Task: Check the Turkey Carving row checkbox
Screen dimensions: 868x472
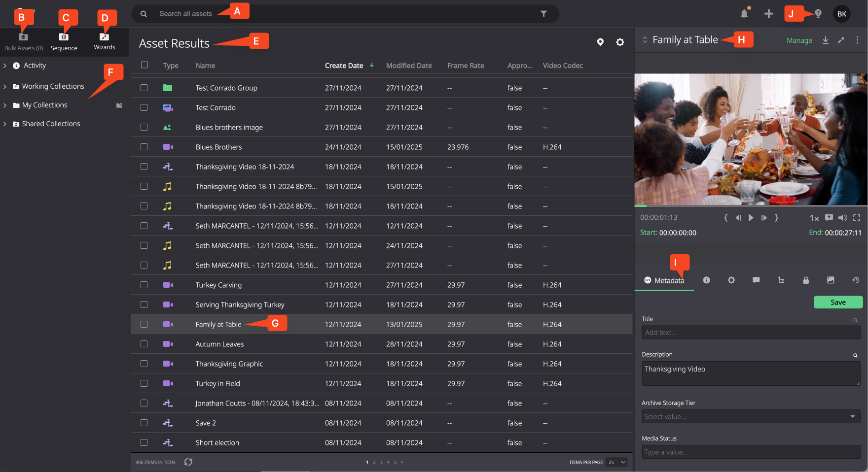Action: [144, 285]
